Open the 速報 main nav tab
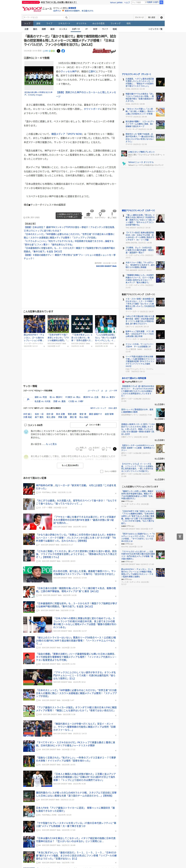 [x=38, y=24]
